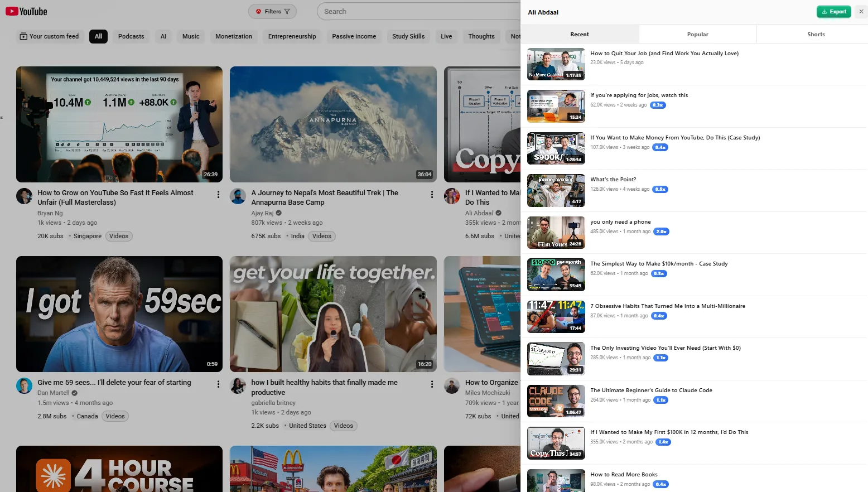This screenshot has height=492, width=868.
Task: Click 2.0x badge on phone video
Action: (x=661, y=231)
